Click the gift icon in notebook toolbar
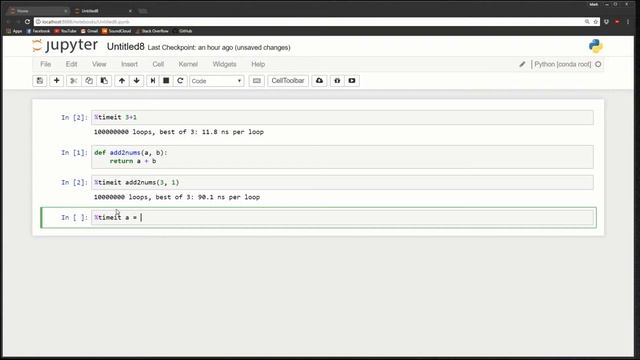Screen dimensions: 640x360 pyautogui.click(x=337, y=81)
